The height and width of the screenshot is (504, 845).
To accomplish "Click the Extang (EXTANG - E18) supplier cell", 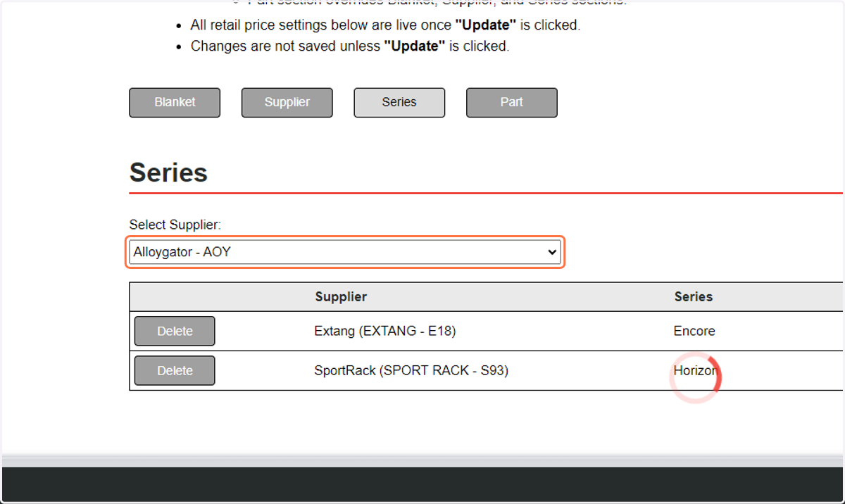I will 385,331.
